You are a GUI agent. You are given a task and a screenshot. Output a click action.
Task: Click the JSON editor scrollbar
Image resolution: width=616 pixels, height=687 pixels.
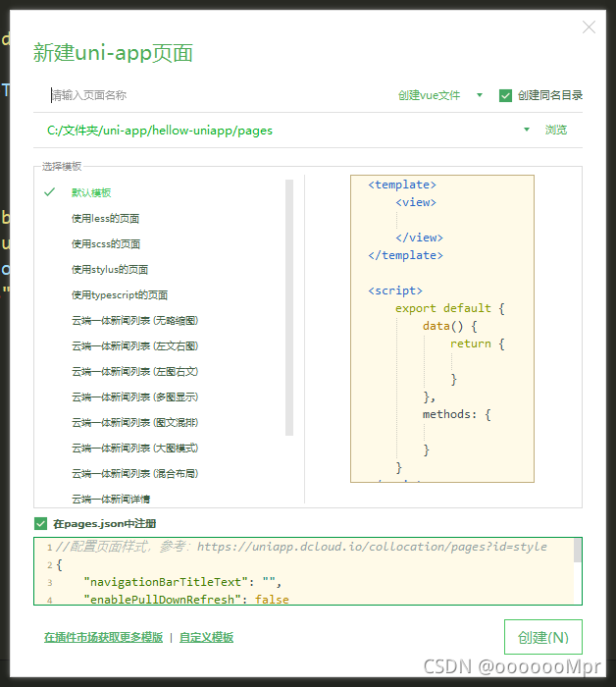click(x=578, y=551)
